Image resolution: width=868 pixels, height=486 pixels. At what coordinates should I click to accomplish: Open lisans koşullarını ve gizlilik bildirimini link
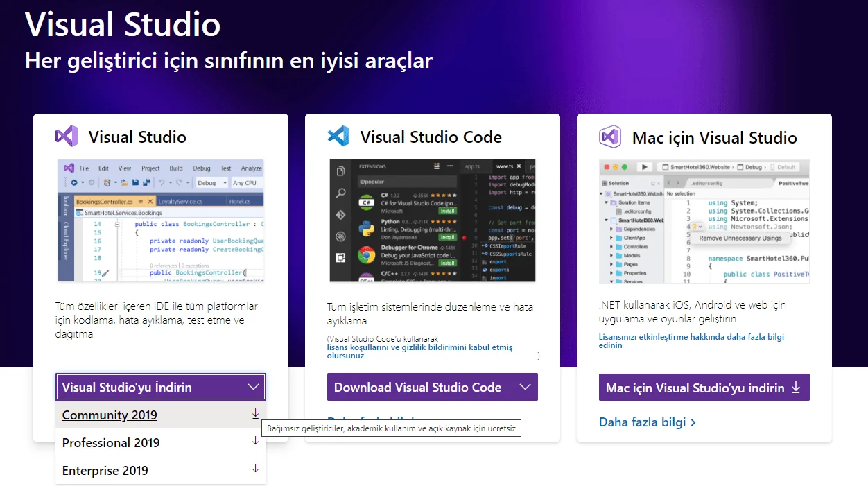[419, 351]
